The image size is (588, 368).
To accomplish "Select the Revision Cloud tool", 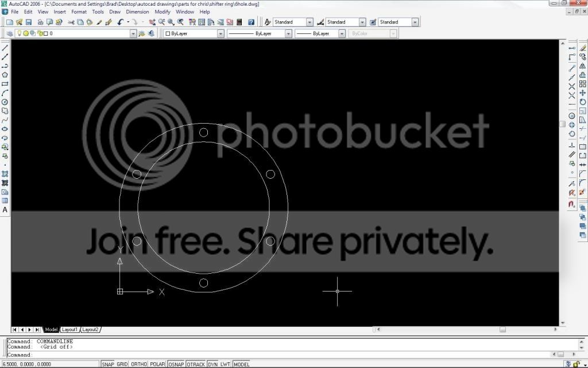I will [5, 111].
